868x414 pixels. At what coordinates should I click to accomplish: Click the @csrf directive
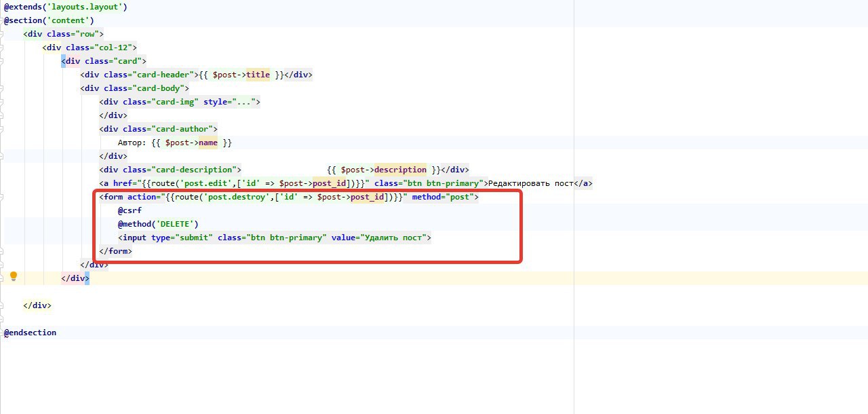pyautogui.click(x=130, y=210)
